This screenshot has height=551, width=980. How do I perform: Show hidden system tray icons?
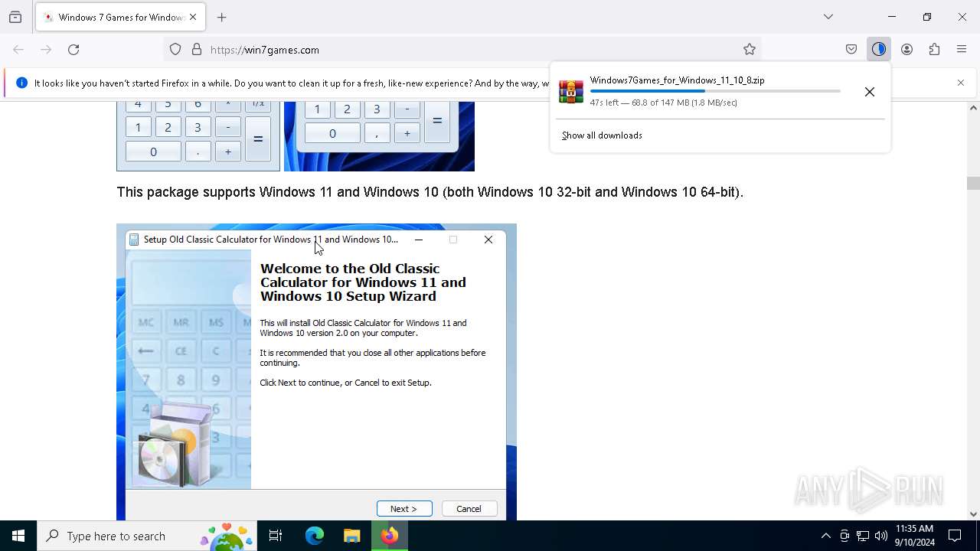(x=825, y=536)
